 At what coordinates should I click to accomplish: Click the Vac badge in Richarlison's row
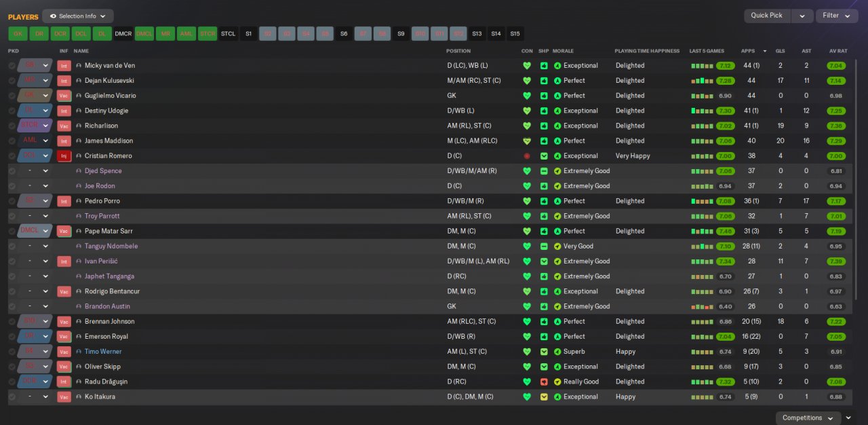(x=64, y=126)
